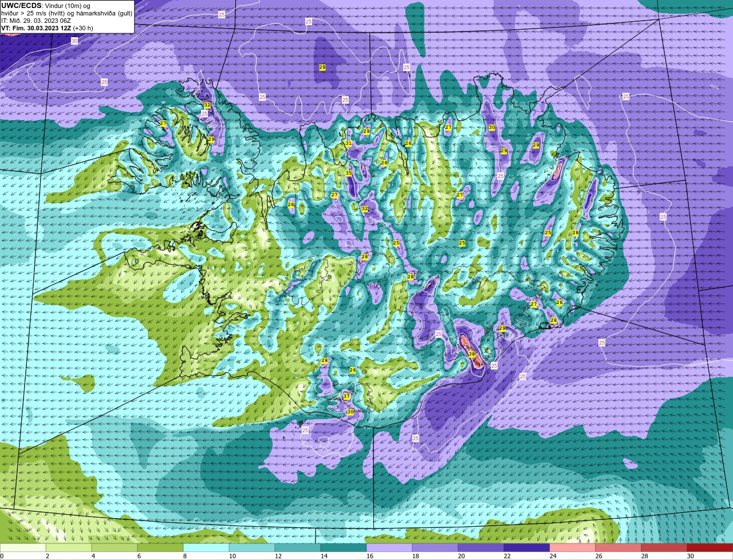Click the purple band between 18 and 20

click(435, 547)
